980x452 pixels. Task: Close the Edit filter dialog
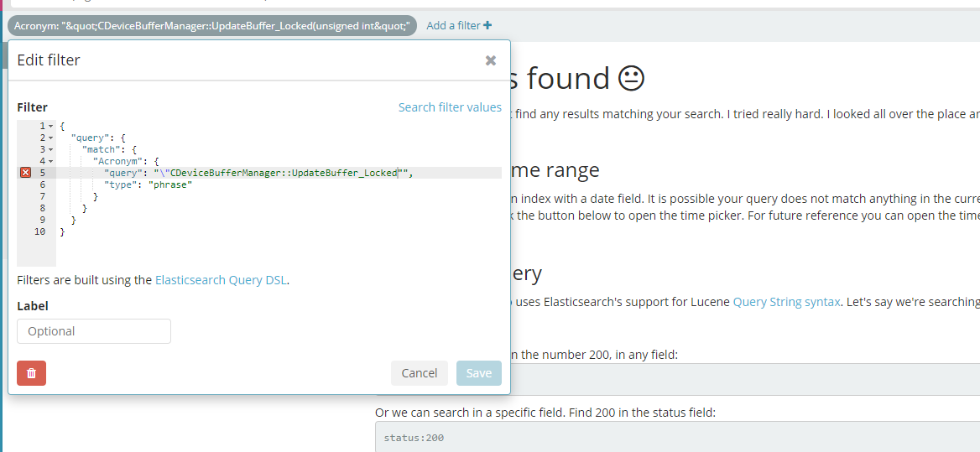tap(491, 60)
